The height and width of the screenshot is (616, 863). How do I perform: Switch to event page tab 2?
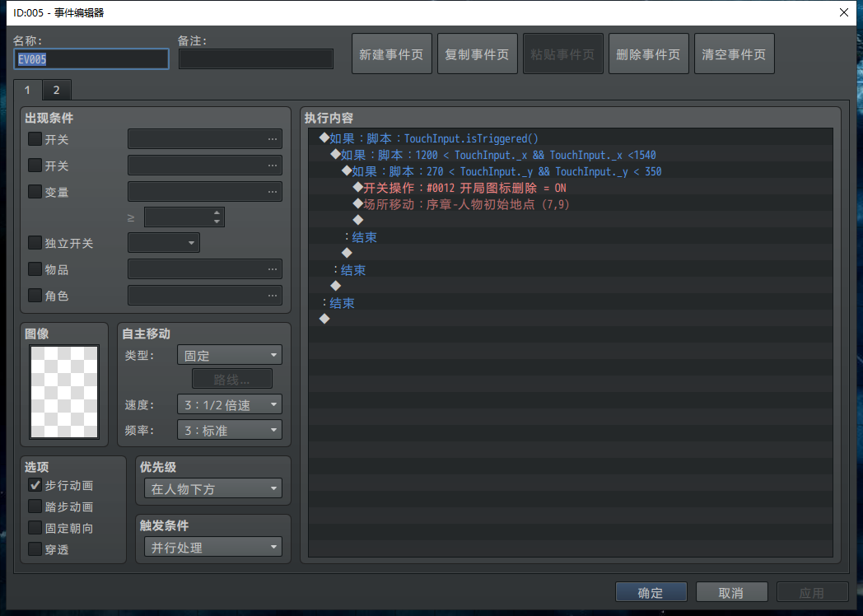click(x=57, y=90)
